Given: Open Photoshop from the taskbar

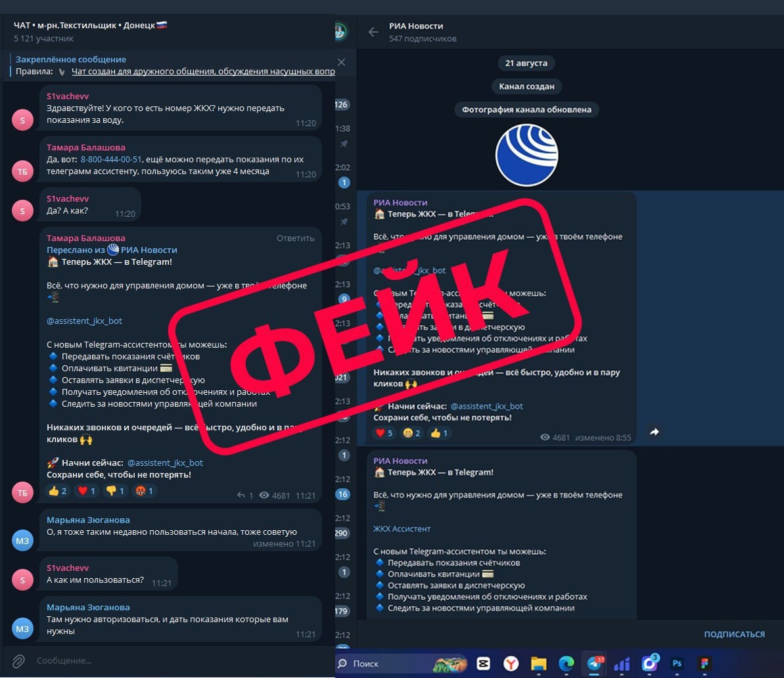Looking at the screenshot, I should click(x=677, y=664).
